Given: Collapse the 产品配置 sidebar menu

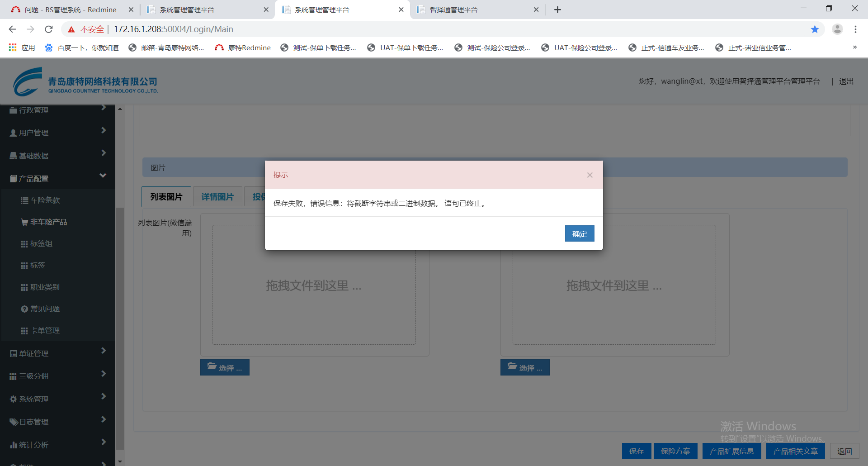Looking at the screenshot, I should [57, 178].
